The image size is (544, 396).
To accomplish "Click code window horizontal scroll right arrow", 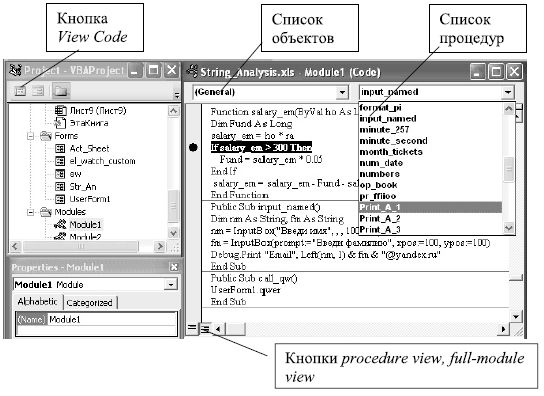I will click(503, 329).
